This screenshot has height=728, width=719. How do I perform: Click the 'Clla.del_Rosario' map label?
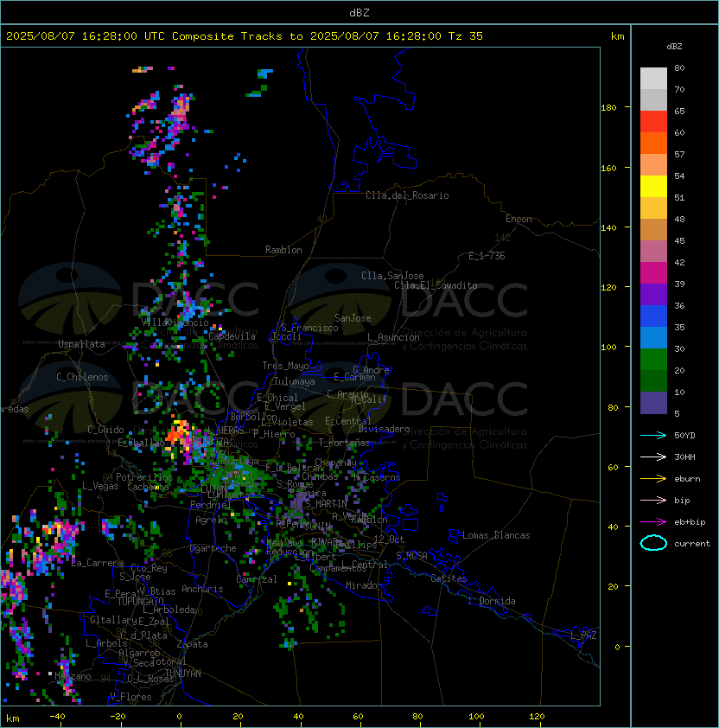tap(407, 195)
